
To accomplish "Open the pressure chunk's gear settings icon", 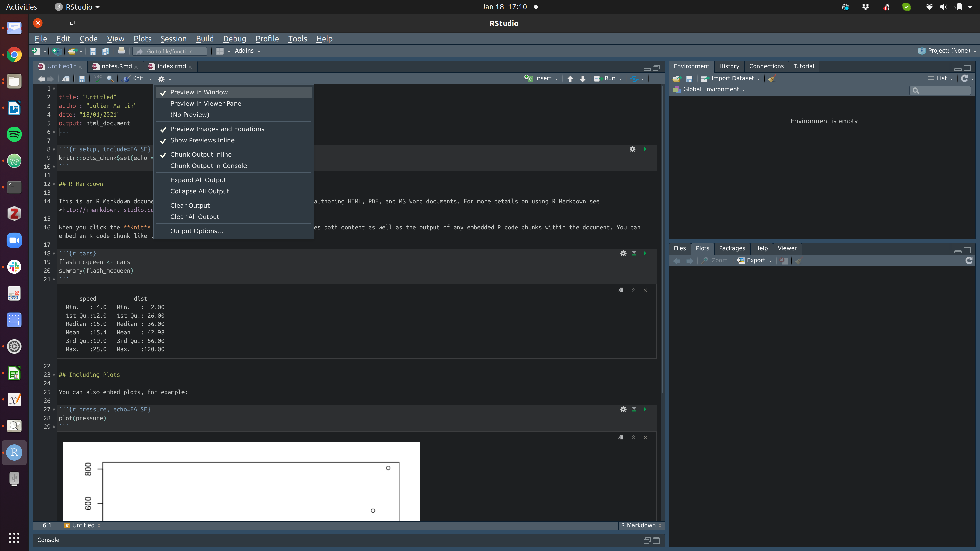I will 623,409.
